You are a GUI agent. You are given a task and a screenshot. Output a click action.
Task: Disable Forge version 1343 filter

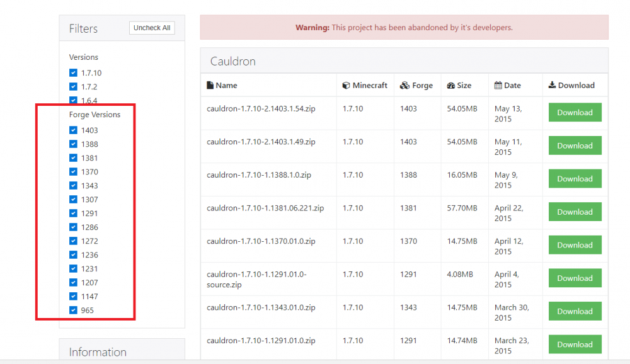tap(73, 186)
